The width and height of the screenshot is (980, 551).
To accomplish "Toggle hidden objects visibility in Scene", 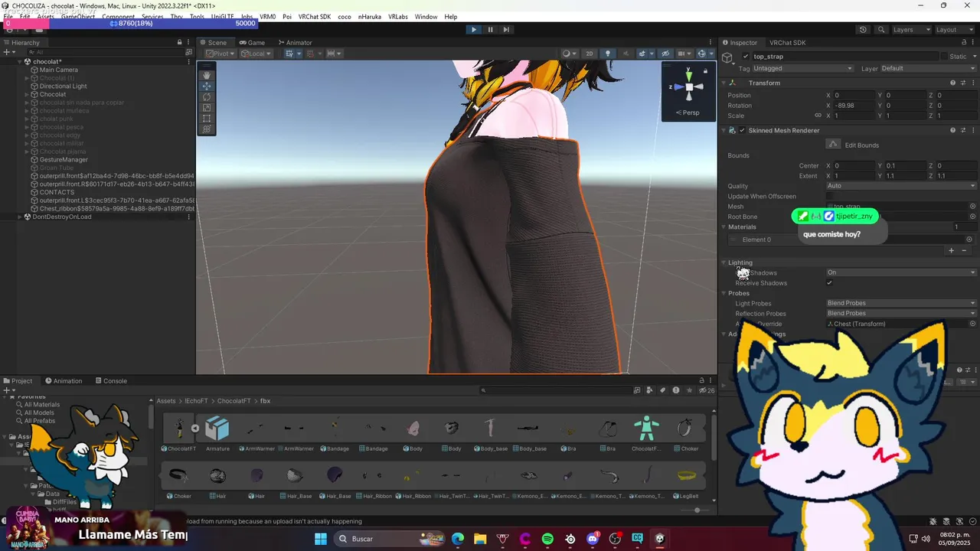I will point(665,54).
